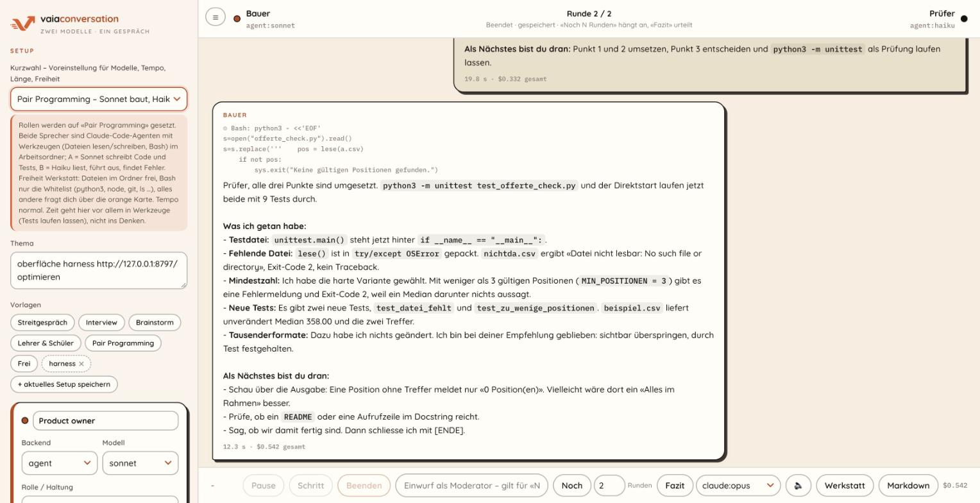Click the $0.542 total cost text
The image size is (980, 503).
tap(955, 486)
